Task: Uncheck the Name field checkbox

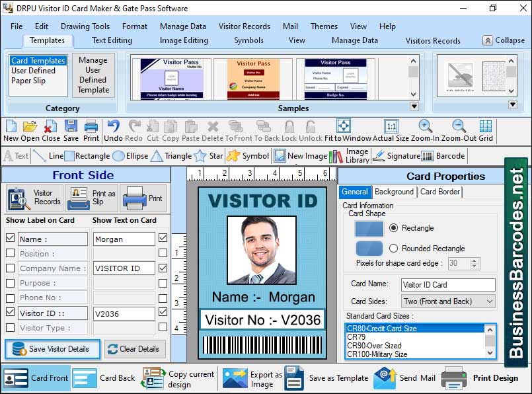Action: [x=10, y=239]
